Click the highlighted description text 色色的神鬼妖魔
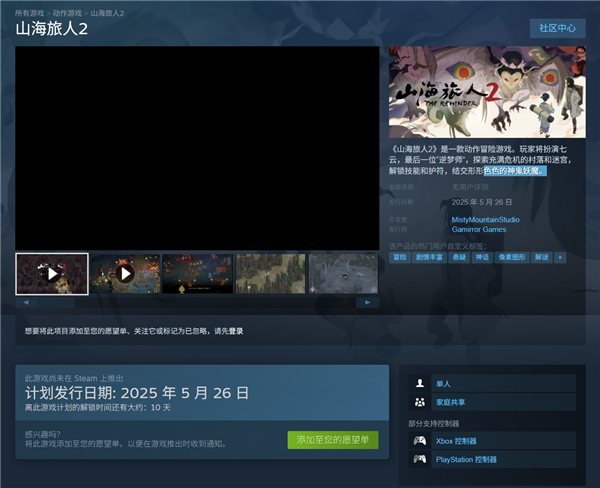 515,171
